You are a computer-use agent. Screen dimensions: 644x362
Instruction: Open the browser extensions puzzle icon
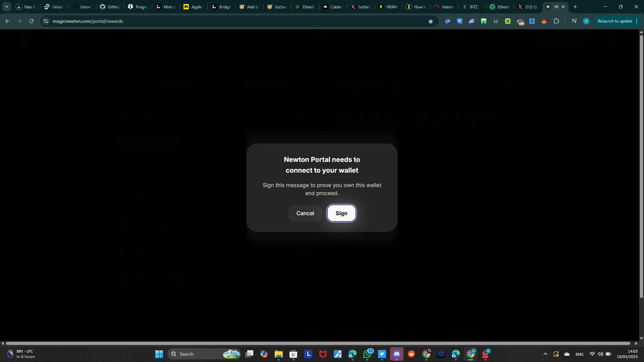557,21
